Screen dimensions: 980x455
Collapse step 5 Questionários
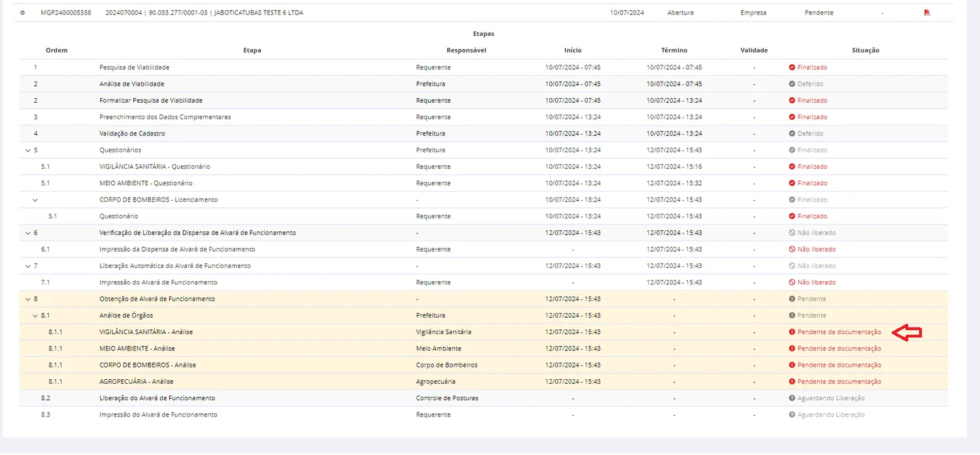pos(27,150)
